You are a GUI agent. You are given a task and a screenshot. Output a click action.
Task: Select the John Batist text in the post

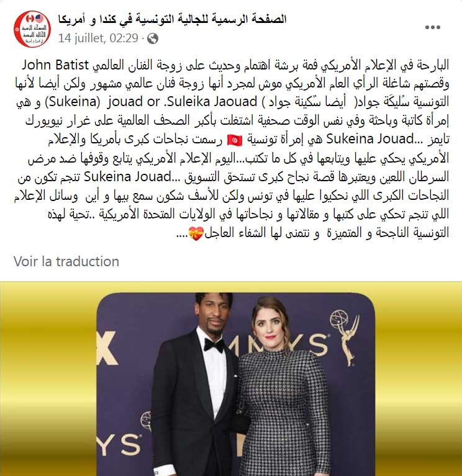click(x=55, y=65)
